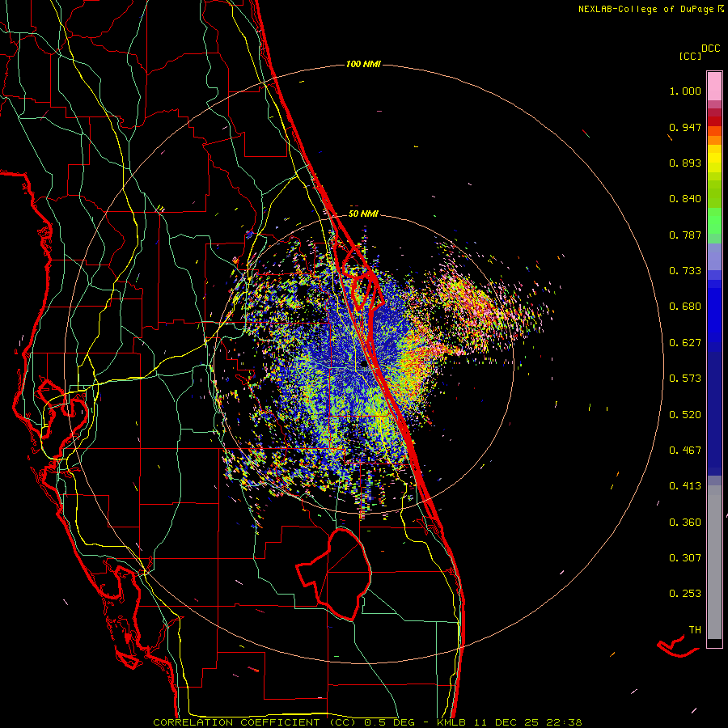Click the 0.360 legend value
Image resolution: width=728 pixels, height=728 pixels.
(x=685, y=523)
